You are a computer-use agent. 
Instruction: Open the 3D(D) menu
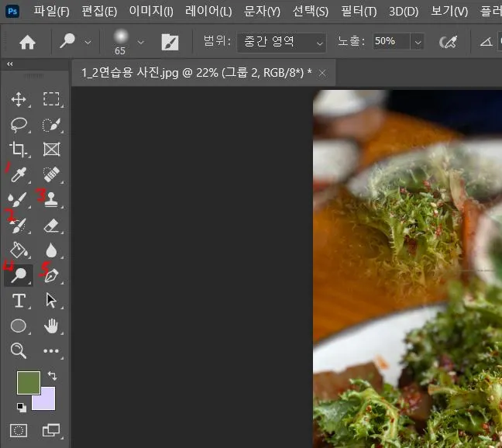point(404,12)
